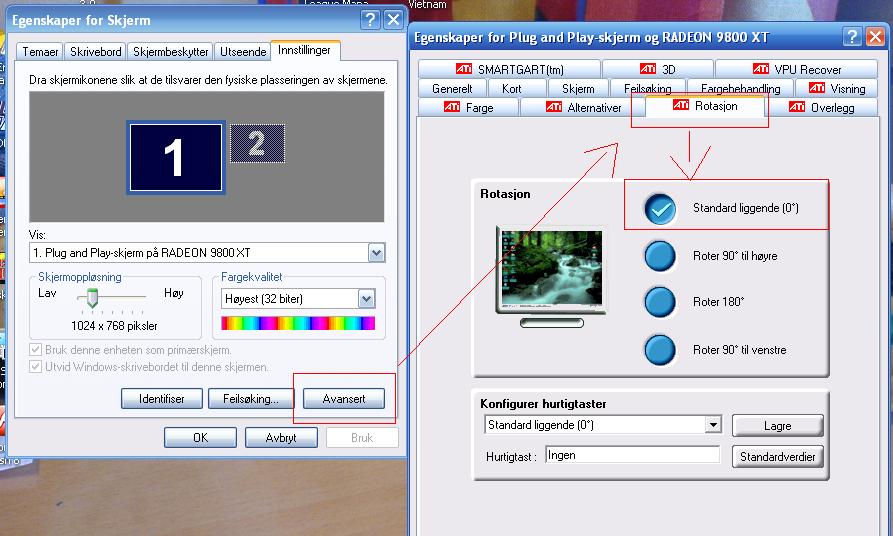
Task: Confirm with the OK button
Action: [x=200, y=437]
